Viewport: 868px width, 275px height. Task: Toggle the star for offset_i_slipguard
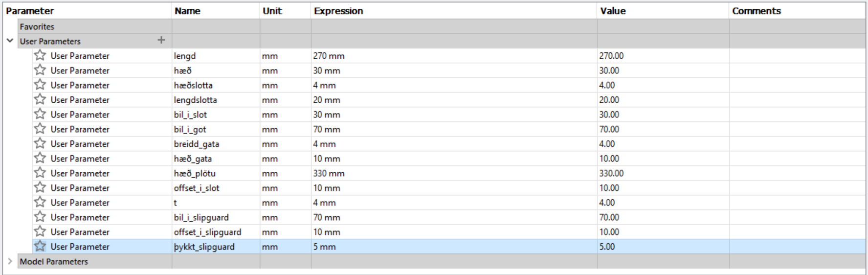[x=40, y=231]
